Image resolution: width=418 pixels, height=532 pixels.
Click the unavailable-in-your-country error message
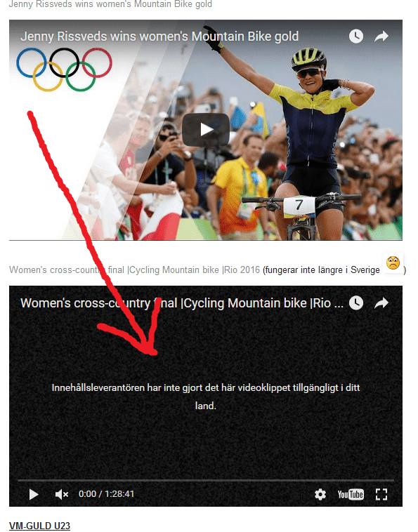(x=206, y=397)
